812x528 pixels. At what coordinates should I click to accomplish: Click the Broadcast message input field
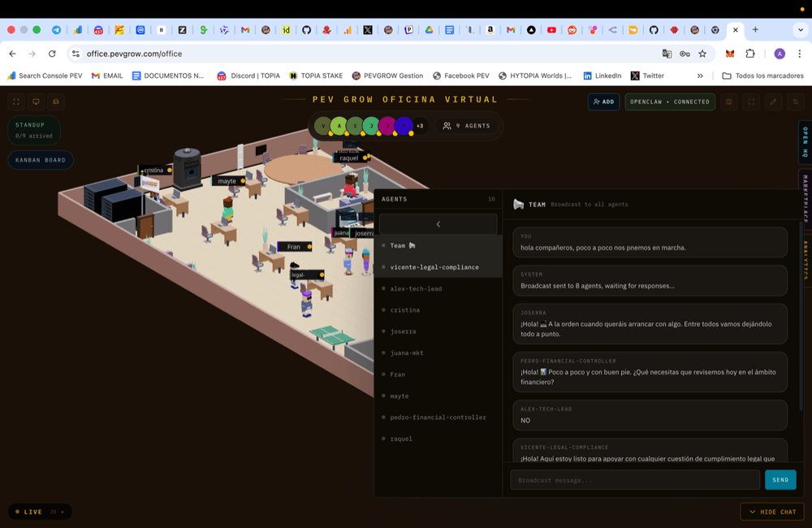635,480
